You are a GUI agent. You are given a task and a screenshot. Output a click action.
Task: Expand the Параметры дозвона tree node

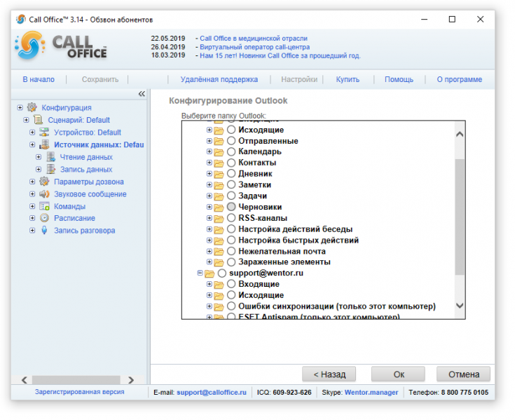(32, 182)
